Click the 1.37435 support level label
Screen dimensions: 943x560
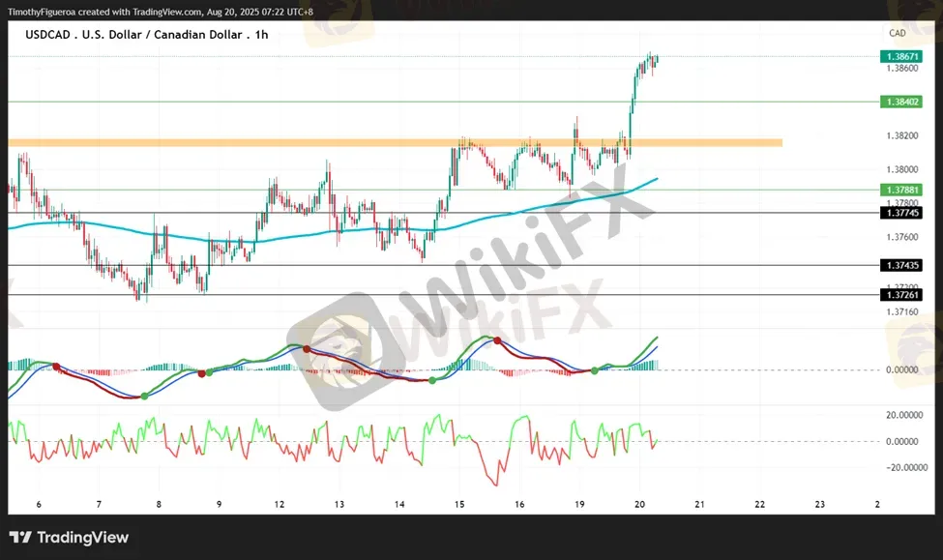900,265
